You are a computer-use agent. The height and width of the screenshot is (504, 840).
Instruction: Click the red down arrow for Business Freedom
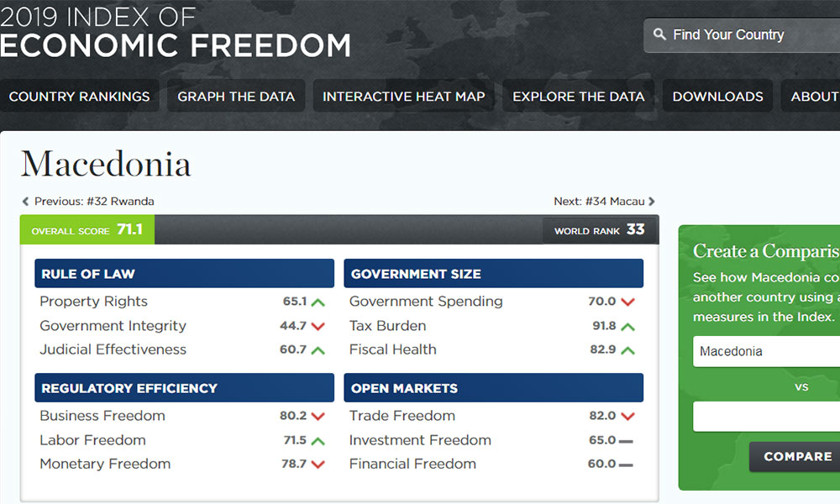[318, 416]
